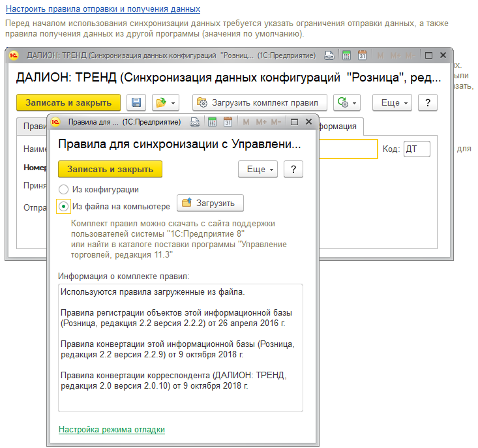Maximize the Правила для синхронизации dialog
Viewport: 478px width, 448px height.
(294, 122)
